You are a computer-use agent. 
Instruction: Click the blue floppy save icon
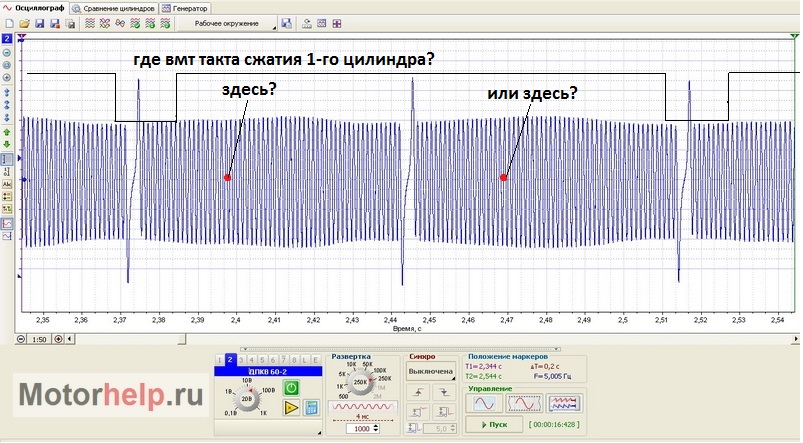[x=39, y=22]
